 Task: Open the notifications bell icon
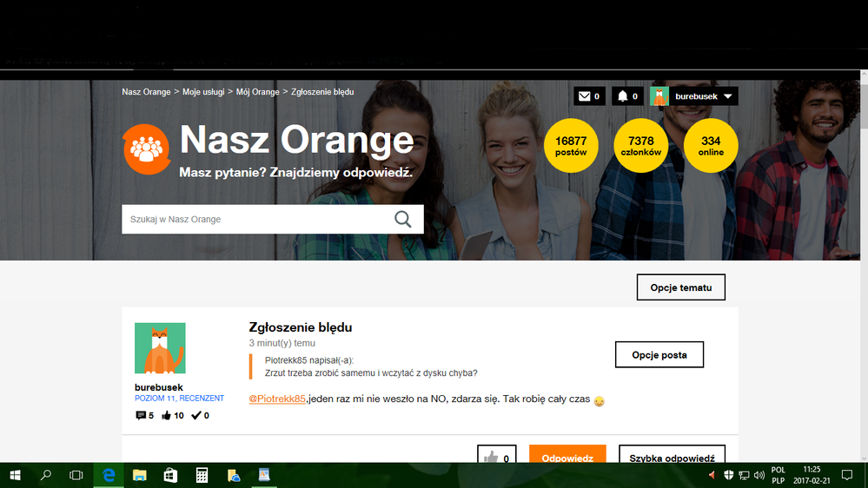click(622, 96)
